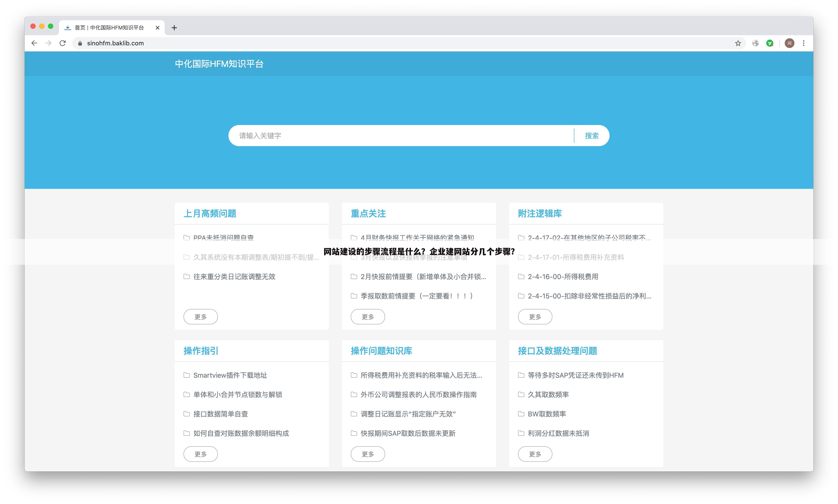Open article 往来重分类日记账调整无效
838x504 pixels.
click(234, 276)
